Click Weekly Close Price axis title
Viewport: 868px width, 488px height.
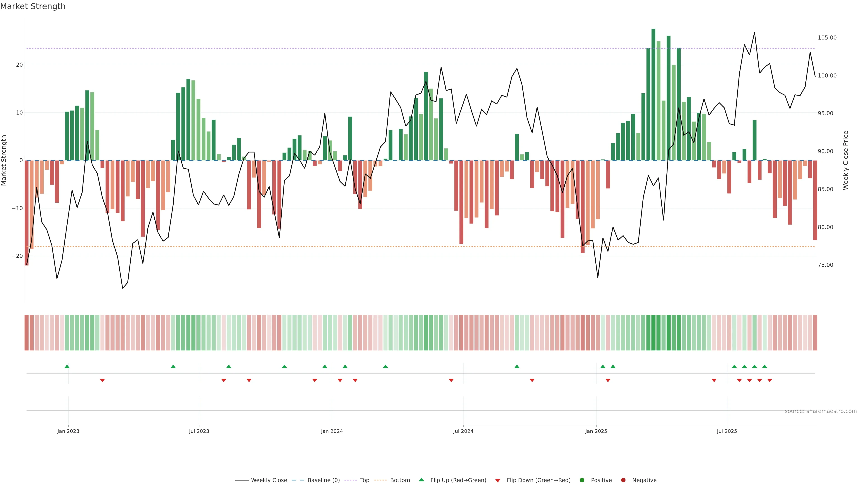(x=846, y=160)
